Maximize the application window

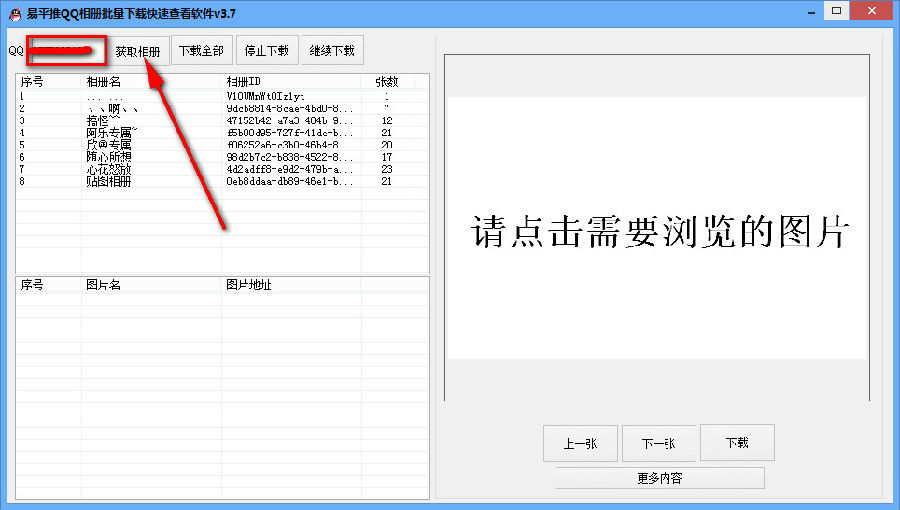click(x=836, y=10)
